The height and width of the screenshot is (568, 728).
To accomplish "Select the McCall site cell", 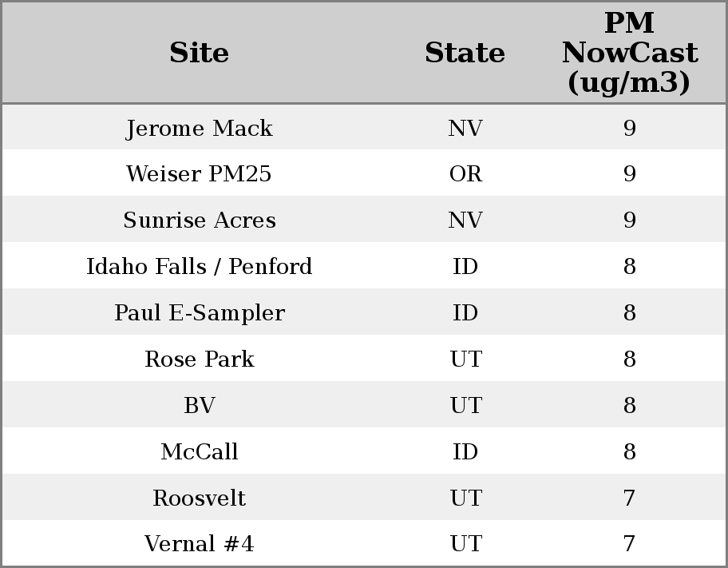I will click(200, 452).
